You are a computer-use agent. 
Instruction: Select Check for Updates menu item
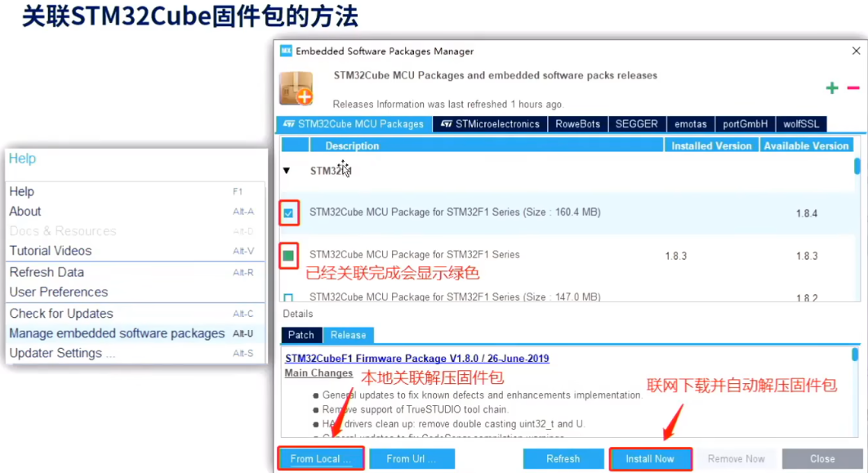tap(133, 314)
